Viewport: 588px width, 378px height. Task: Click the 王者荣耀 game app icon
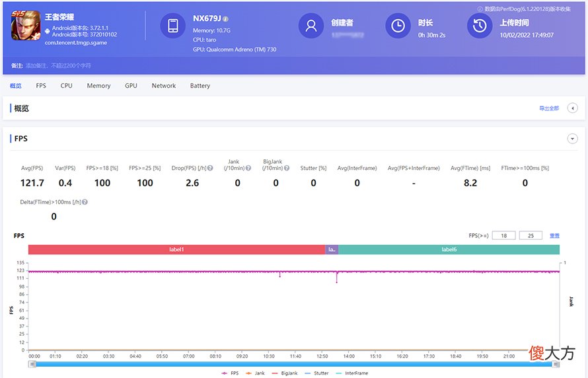pos(26,26)
